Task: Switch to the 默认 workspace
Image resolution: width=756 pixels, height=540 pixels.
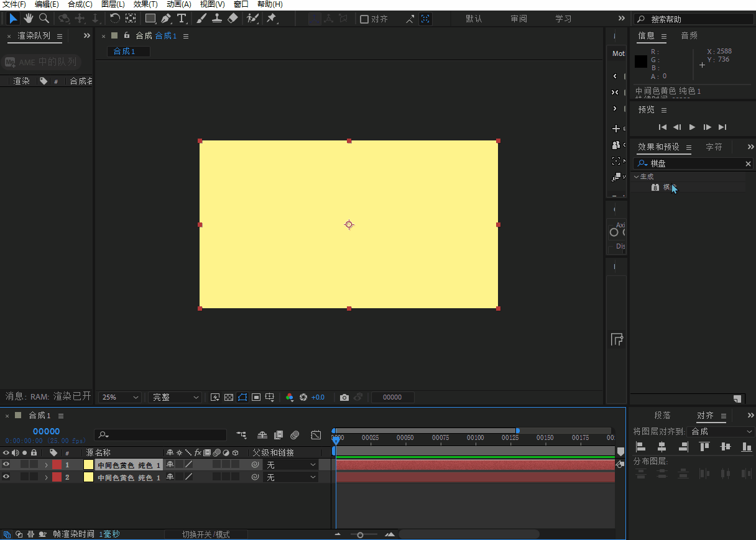Action: pyautogui.click(x=474, y=19)
